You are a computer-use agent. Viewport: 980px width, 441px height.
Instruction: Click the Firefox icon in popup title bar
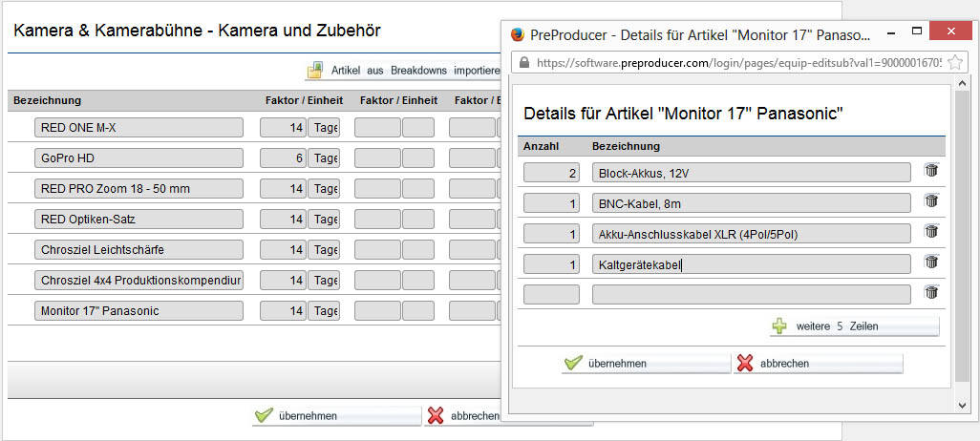(x=517, y=34)
